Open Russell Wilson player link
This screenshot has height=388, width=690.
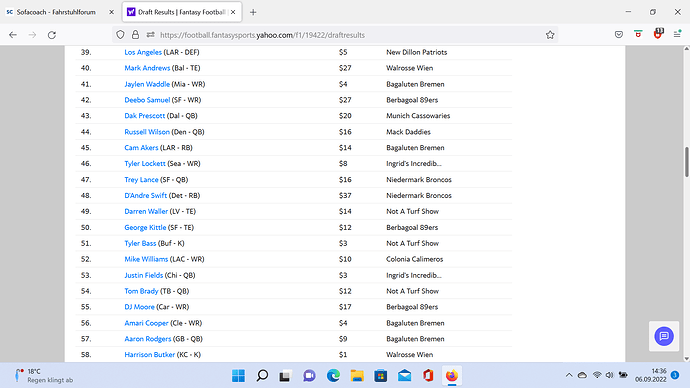pos(147,132)
